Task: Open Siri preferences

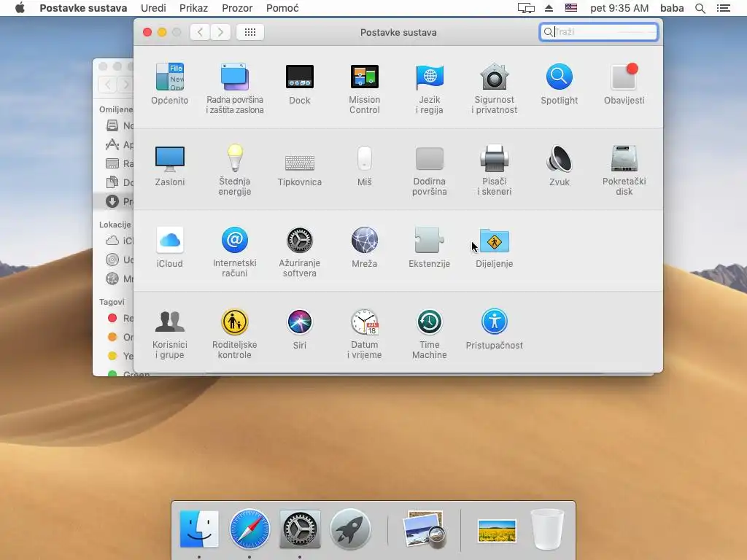Action: [300, 329]
